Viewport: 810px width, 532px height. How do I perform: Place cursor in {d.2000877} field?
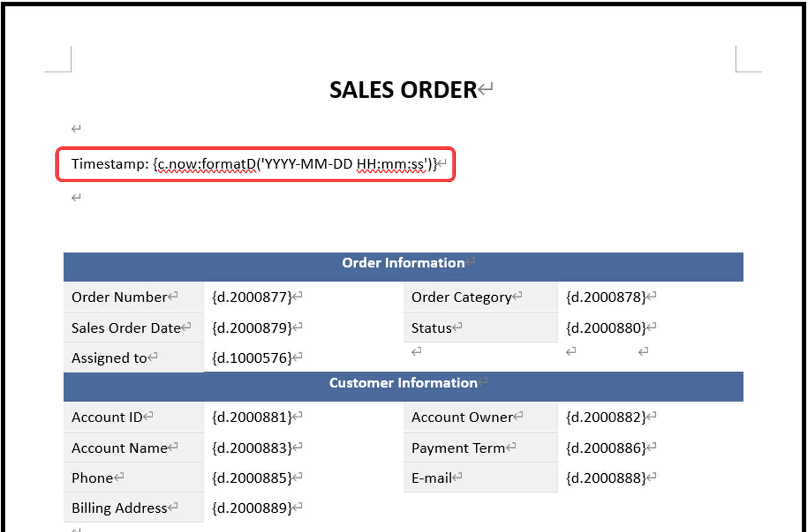tap(252, 297)
